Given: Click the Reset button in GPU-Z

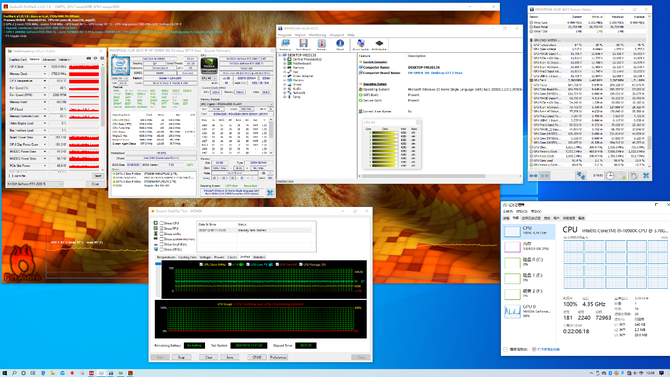Looking at the screenshot, I should click(98, 176).
